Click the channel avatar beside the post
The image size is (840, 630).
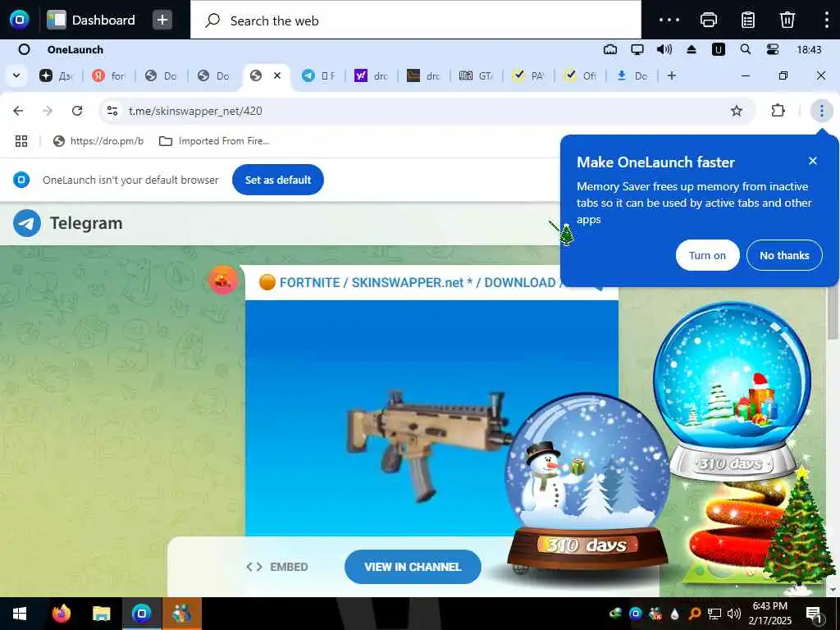[223, 280]
